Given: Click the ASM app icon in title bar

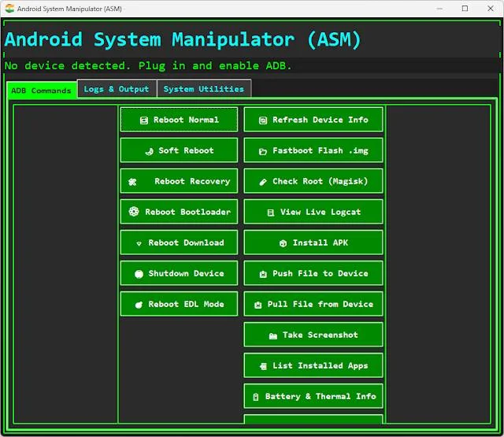Looking at the screenshot, I should (9, 9).
